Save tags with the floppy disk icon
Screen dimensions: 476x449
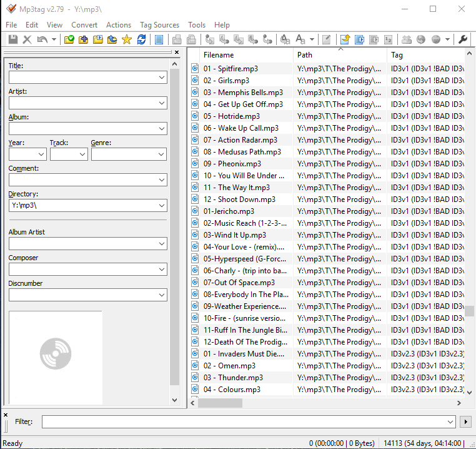click(12, 39)
